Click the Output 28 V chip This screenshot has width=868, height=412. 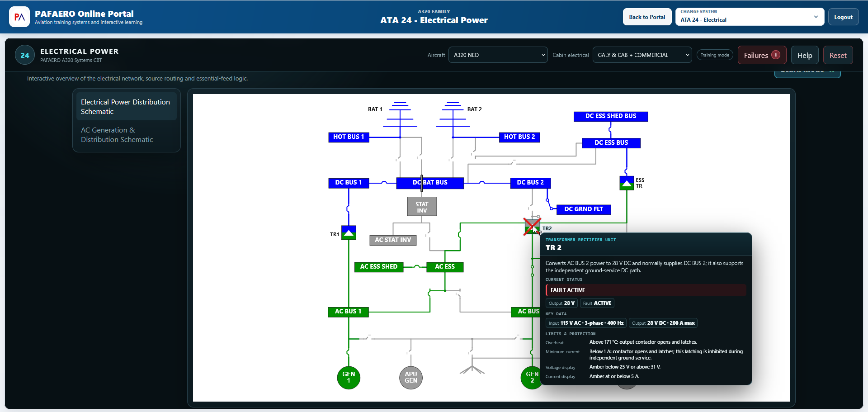(x=561, y=303)
